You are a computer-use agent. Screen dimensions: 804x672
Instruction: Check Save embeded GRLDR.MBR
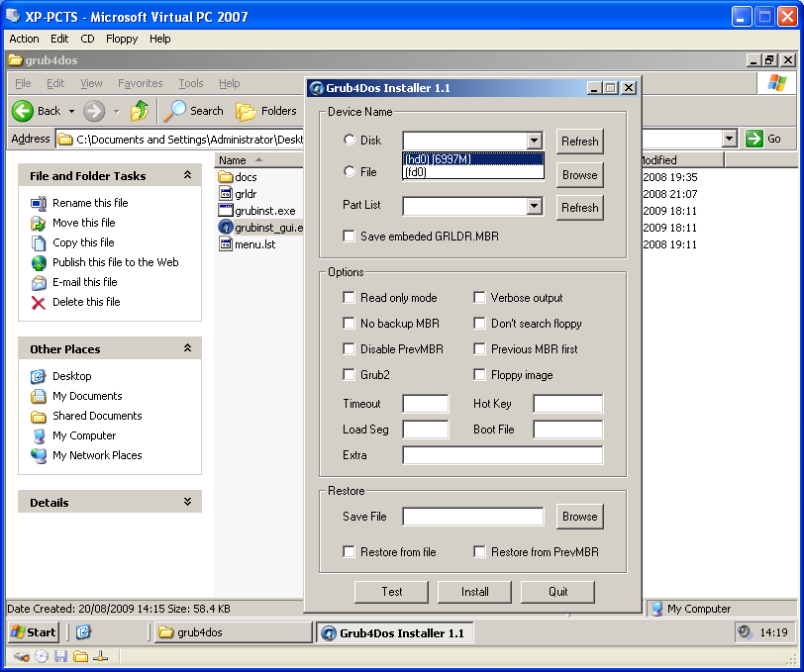(x=349, y=236)
